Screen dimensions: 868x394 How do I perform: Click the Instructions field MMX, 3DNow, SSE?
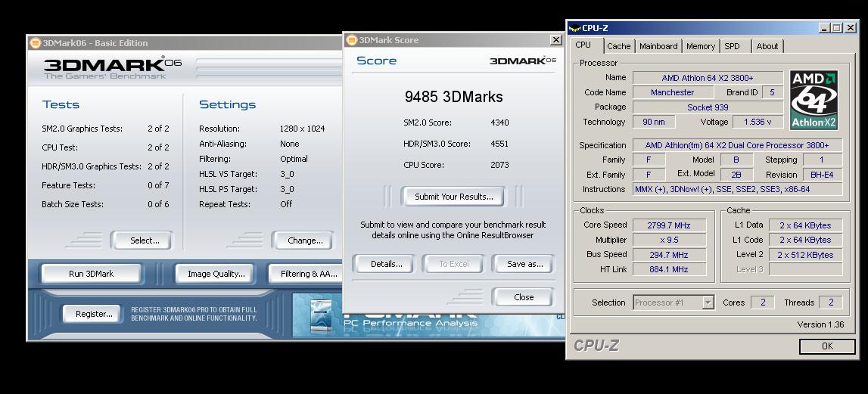pyautogui.click(x=737, y=189)
